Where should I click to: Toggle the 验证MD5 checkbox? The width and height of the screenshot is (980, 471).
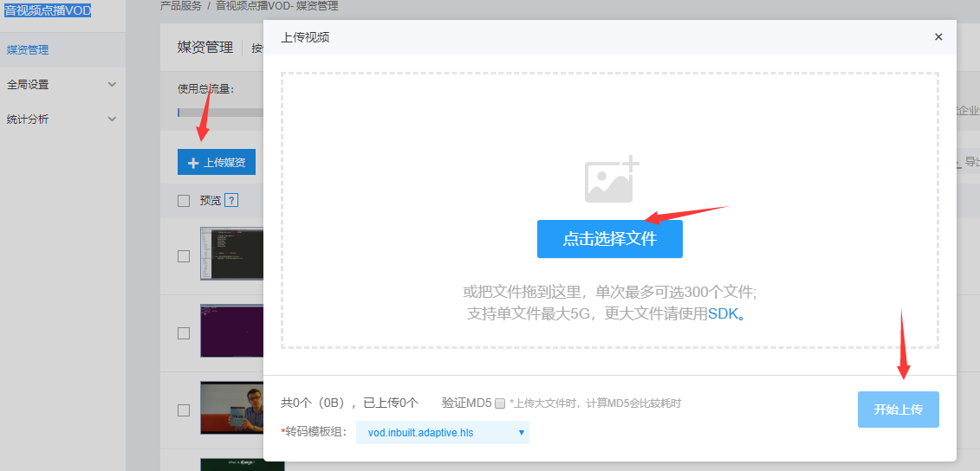coord(499,403)
